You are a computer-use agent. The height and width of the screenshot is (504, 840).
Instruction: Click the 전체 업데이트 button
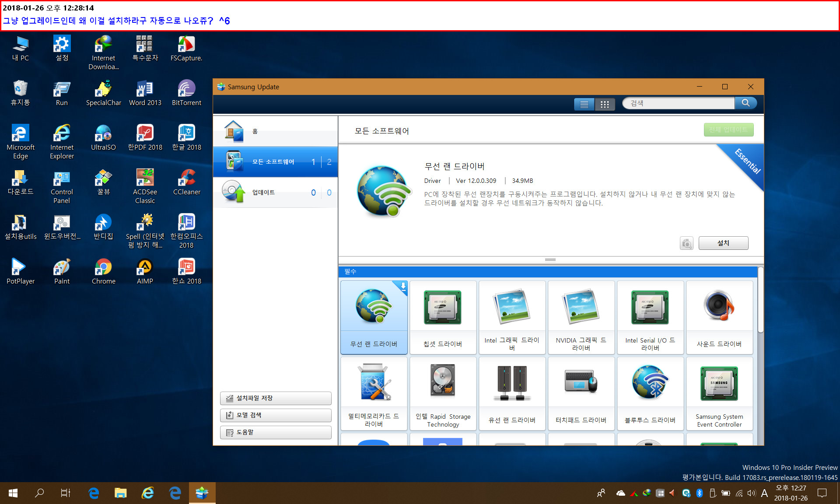[728, 129]
